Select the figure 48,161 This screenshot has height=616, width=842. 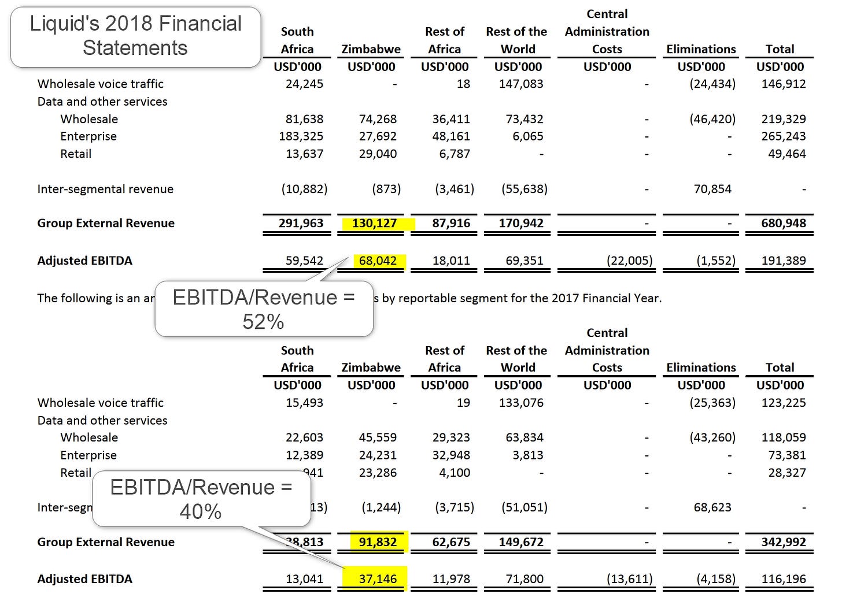click(x=451, y=136)
